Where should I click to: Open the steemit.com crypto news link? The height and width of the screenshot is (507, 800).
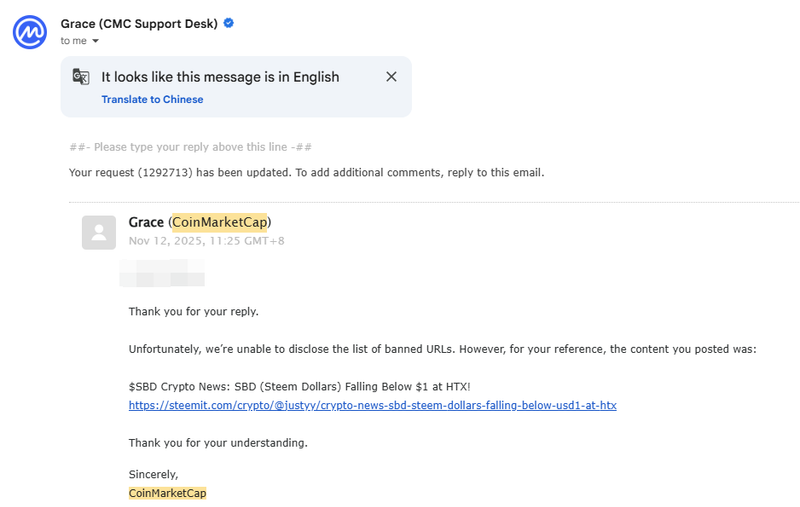click(x=372, y=405)
